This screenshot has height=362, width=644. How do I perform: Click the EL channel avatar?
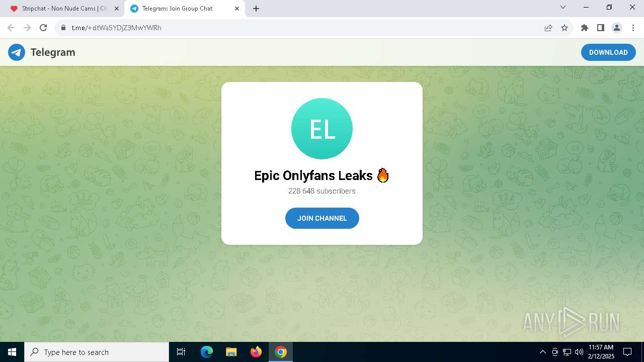click(322, 129)
